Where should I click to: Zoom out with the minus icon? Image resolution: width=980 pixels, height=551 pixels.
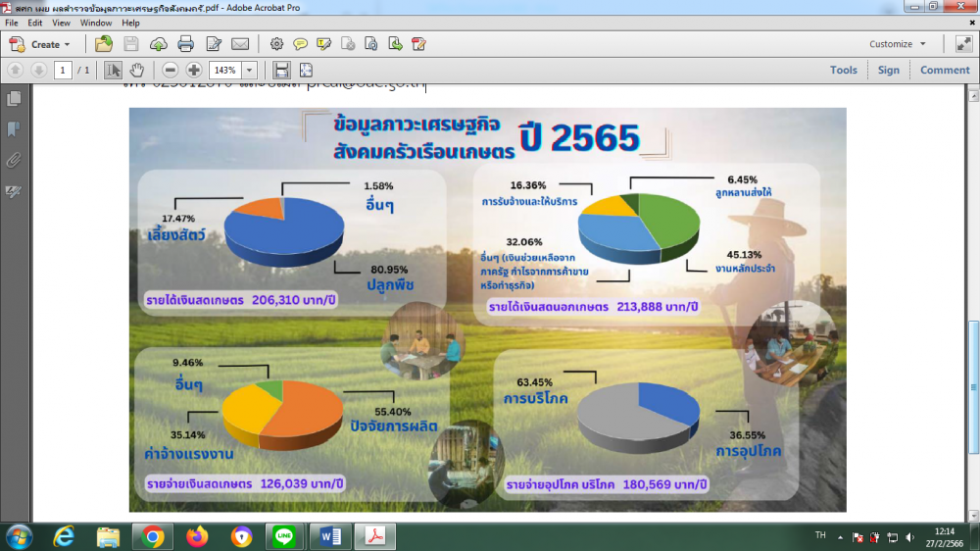coord(170,70)
